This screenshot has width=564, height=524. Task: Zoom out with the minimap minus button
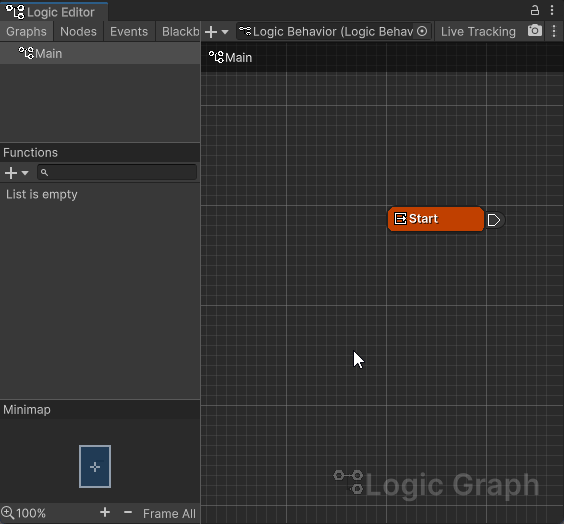click(128, 512)
